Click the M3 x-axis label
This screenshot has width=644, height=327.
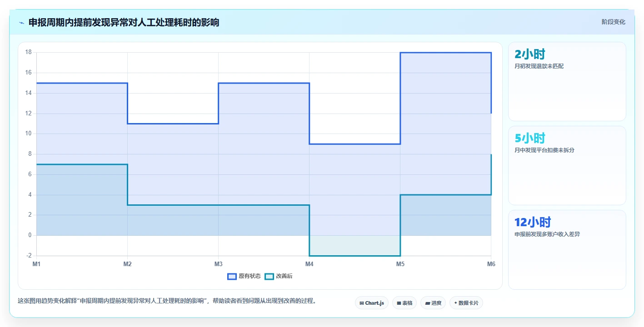click(x=218, y=264)
